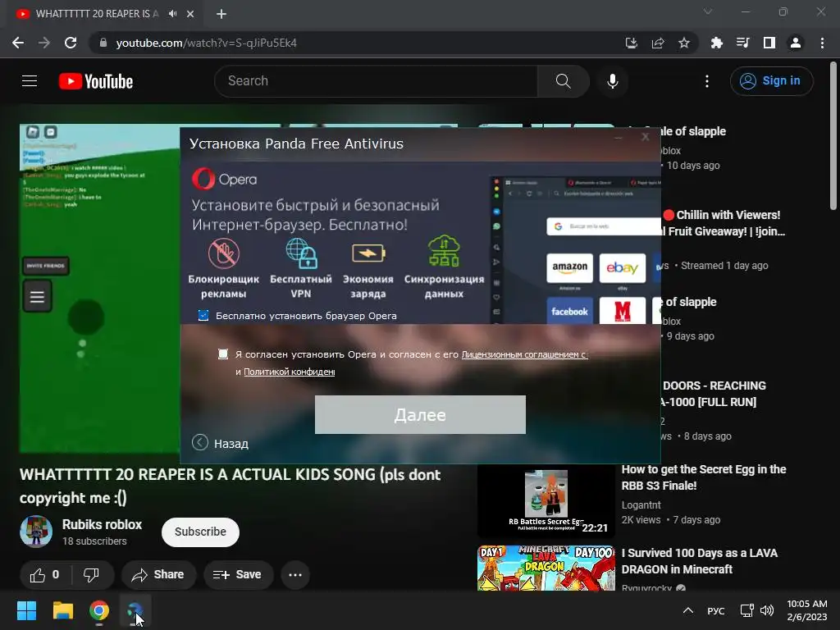Open the Windows Start menu
Screen dimensions: 840x630
pyautogui.click(x=26, y=610)
